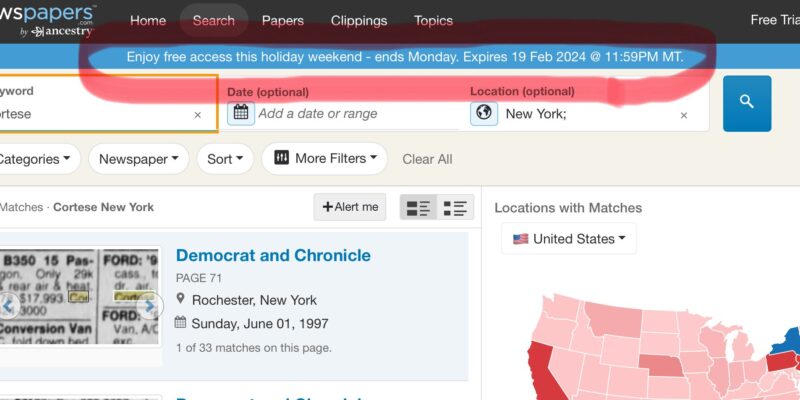Switch to detailed list view

[418, 207]
